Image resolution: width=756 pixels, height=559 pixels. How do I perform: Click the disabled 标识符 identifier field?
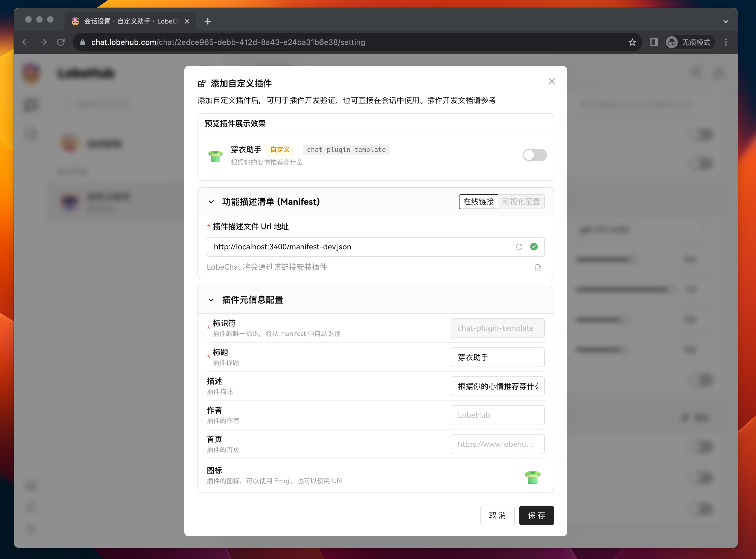tap(497, 328)
